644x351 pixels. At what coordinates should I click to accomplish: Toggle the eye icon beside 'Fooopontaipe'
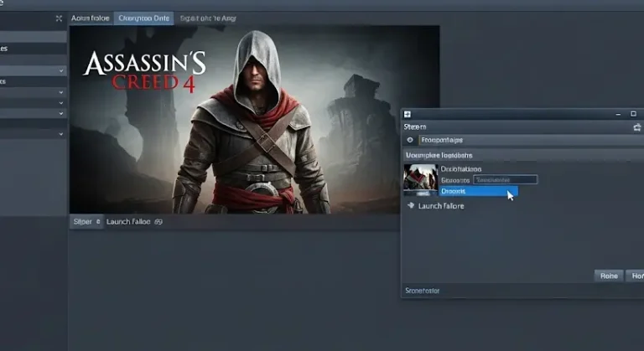pos(410,140)
